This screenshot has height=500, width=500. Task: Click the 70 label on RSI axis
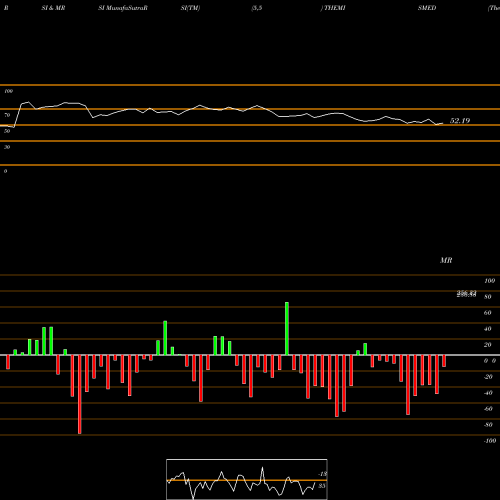pyautogui.click(x=7, y=115)
